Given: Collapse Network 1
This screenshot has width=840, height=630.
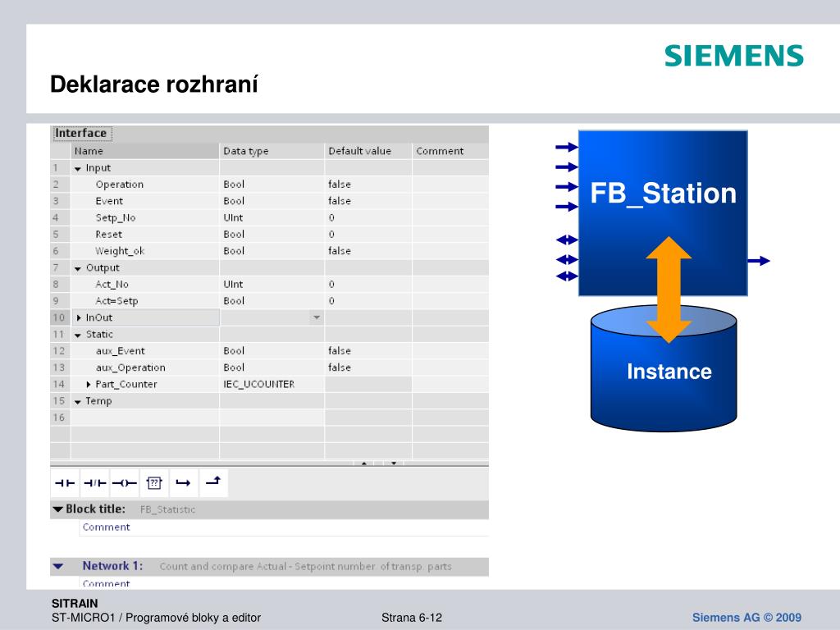Looking at the screenshot, I should click(x=58, y=566).
